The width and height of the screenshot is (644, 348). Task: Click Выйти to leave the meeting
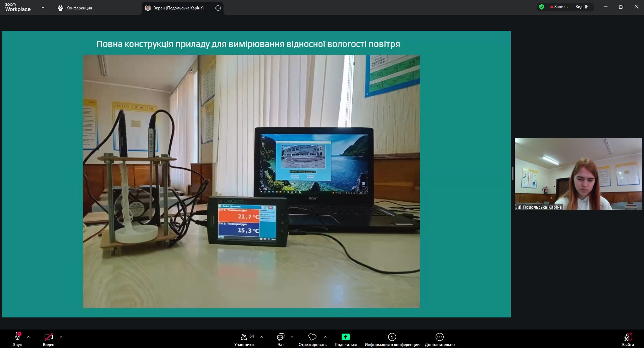coord(628,339)
